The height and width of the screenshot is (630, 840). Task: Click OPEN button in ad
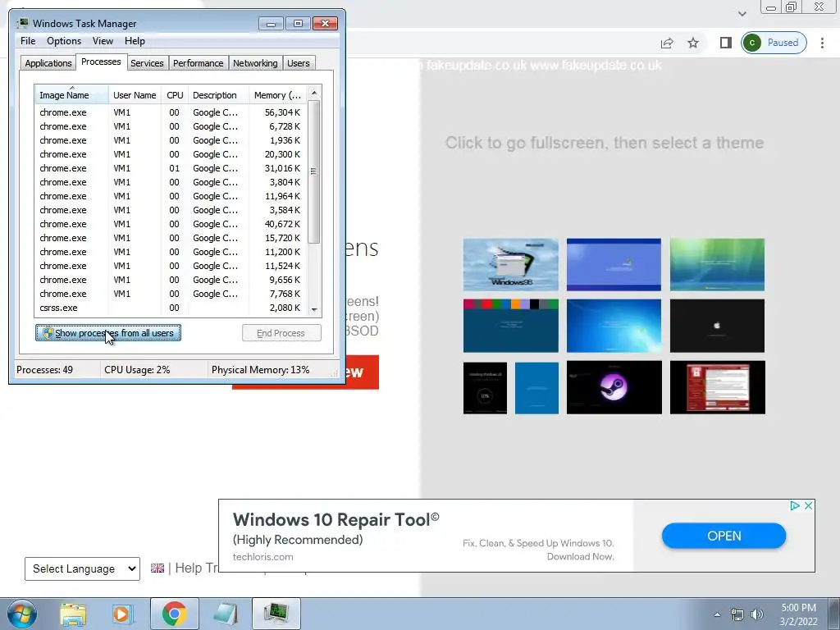click(724, 536)
